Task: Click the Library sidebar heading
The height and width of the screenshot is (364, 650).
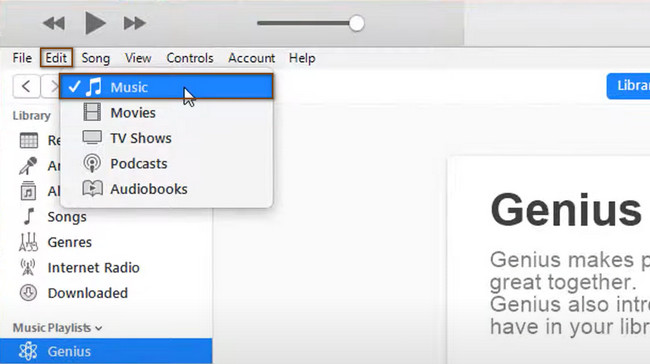Action: point(32,116)
